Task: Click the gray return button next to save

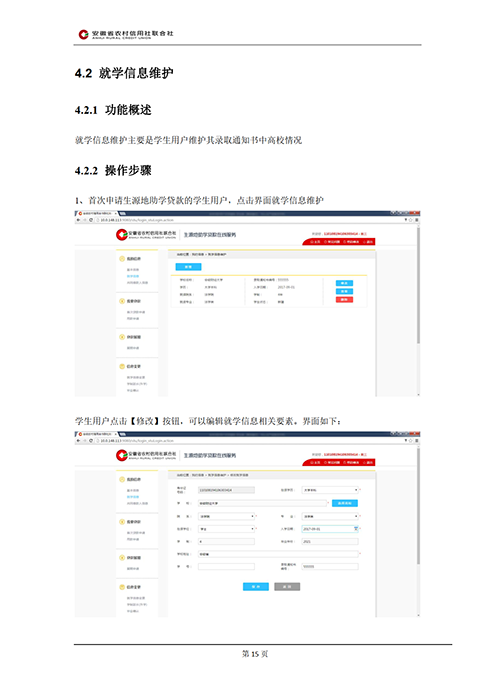Action: (x=287, y=587)
